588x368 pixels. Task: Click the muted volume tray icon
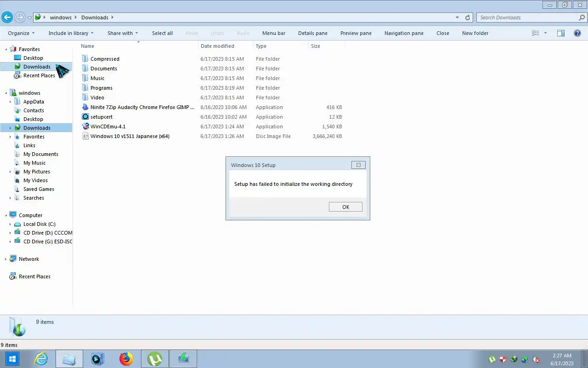[x=536, y=360]
